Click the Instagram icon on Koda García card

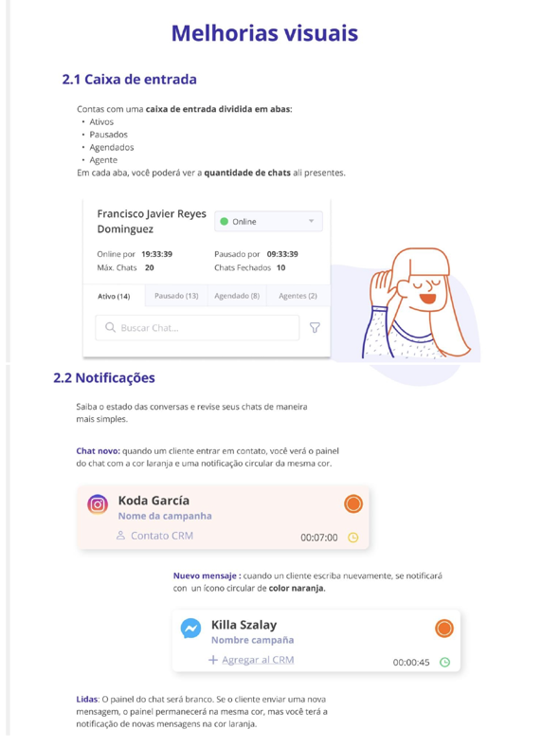tap(98, 504)
